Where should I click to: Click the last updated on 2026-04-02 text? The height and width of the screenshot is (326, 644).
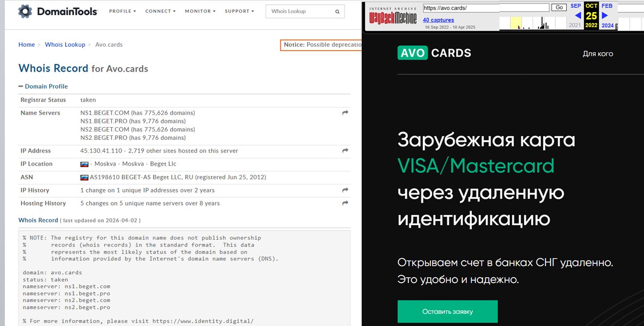(x=100, y=221)
